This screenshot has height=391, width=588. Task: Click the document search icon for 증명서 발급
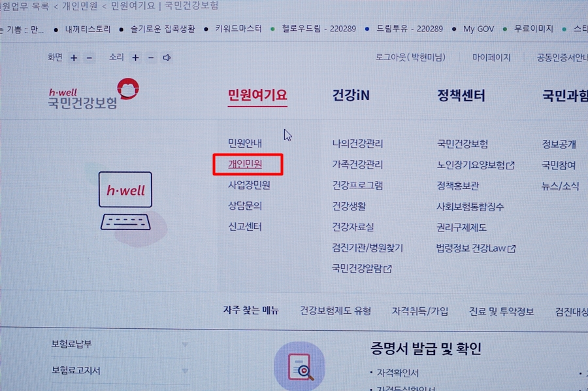point(300,367)
